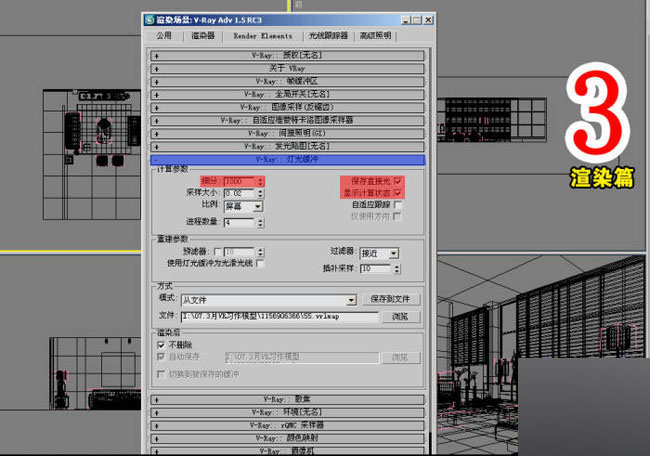Click the greyed 浏览 button under 渲染后
The image size is (650, 456).
point(400,357)
